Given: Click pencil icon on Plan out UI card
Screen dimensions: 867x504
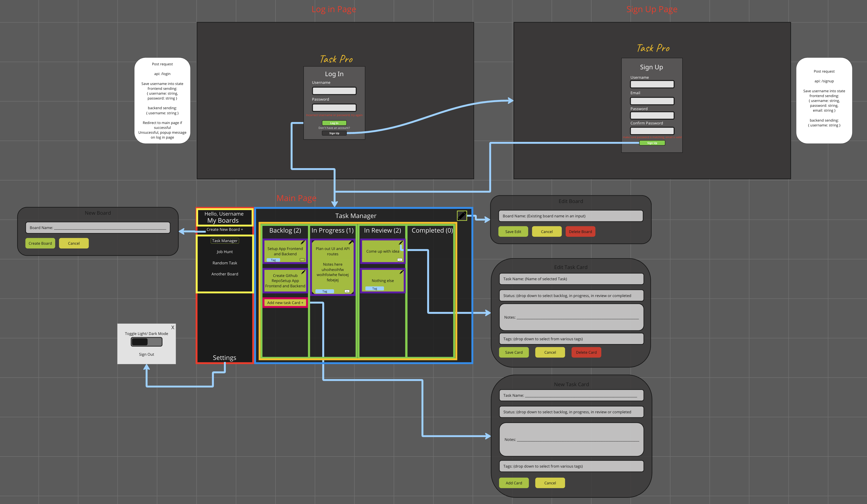Looking at the screenshot, I should [351, 243].
